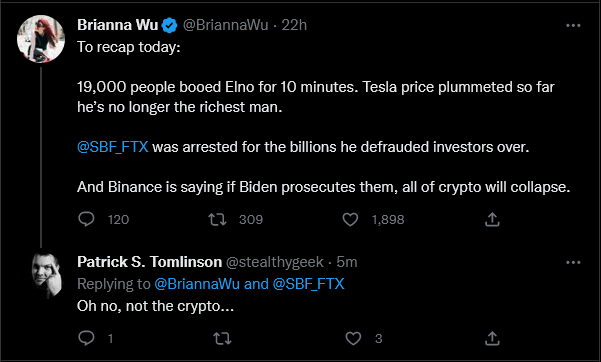Share Patrick S. Tomlinson's reply

492,338
